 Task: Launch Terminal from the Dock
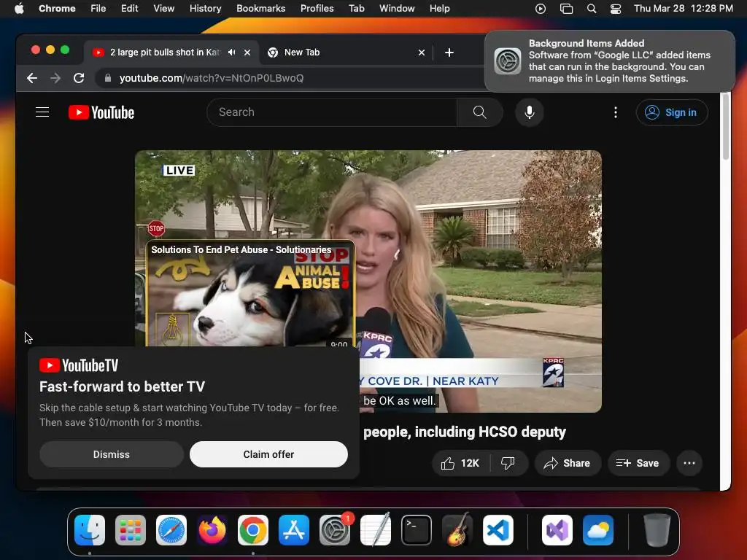[417, 530]
